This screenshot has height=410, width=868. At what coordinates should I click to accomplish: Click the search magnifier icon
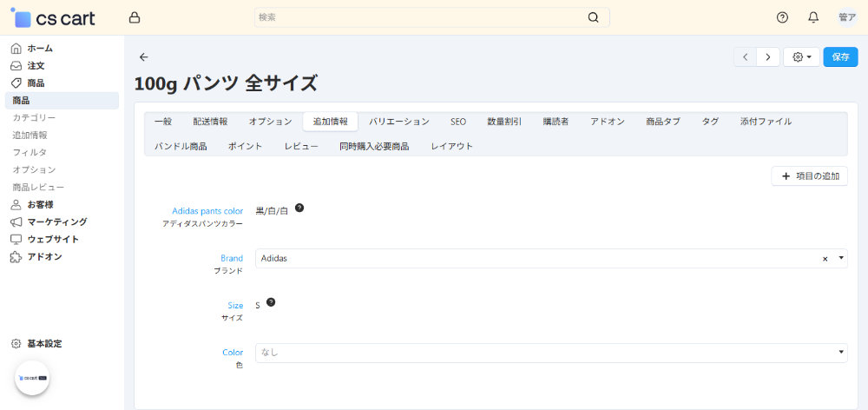click(x=594, y=17)
